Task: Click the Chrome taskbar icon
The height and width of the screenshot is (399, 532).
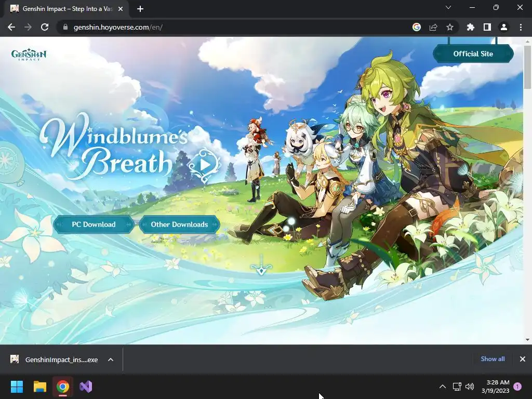Action: 63,387
